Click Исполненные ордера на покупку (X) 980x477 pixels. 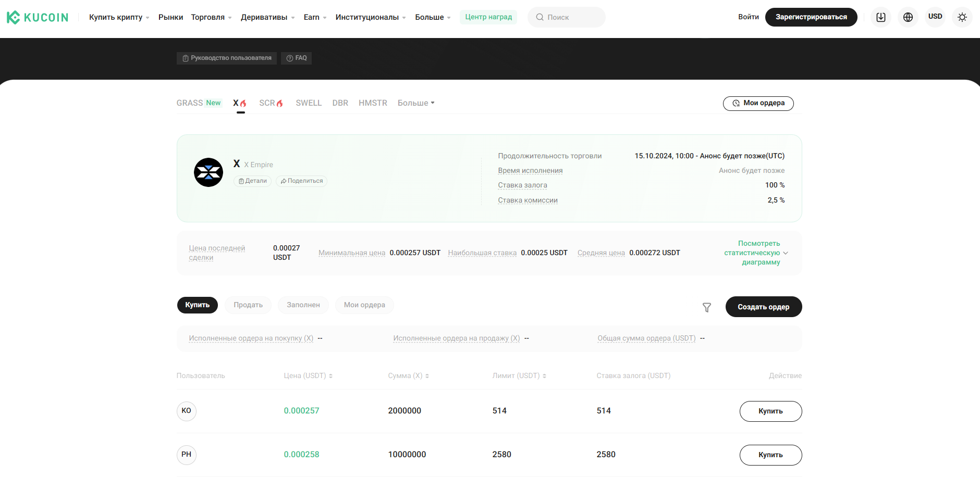pyautogui.click(x=251, y=338)
